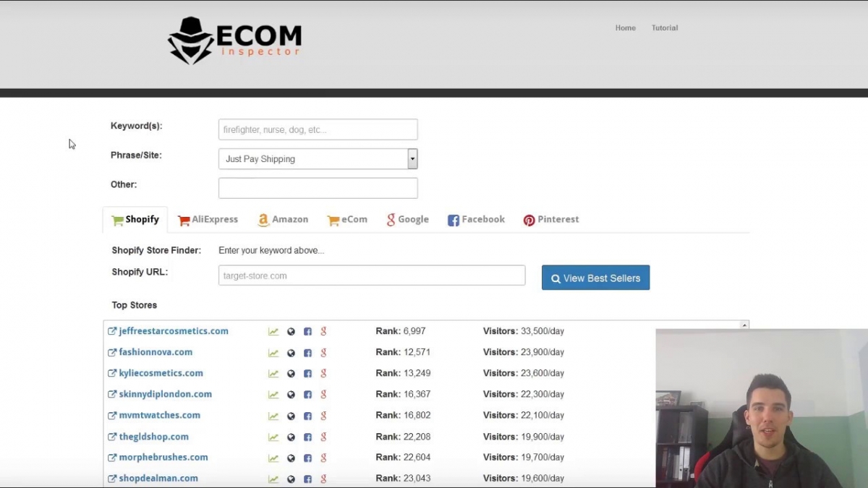
Task: Click the View Best Sellers button
Action: coord(595,277)
